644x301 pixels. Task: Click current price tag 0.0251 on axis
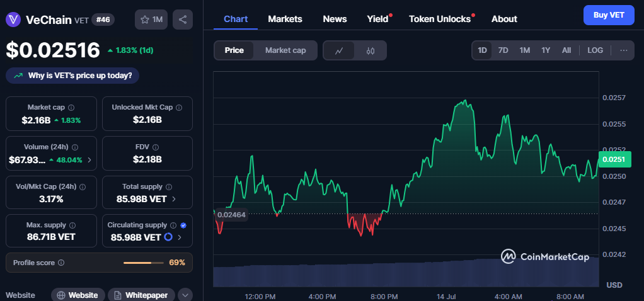(614, 159)
